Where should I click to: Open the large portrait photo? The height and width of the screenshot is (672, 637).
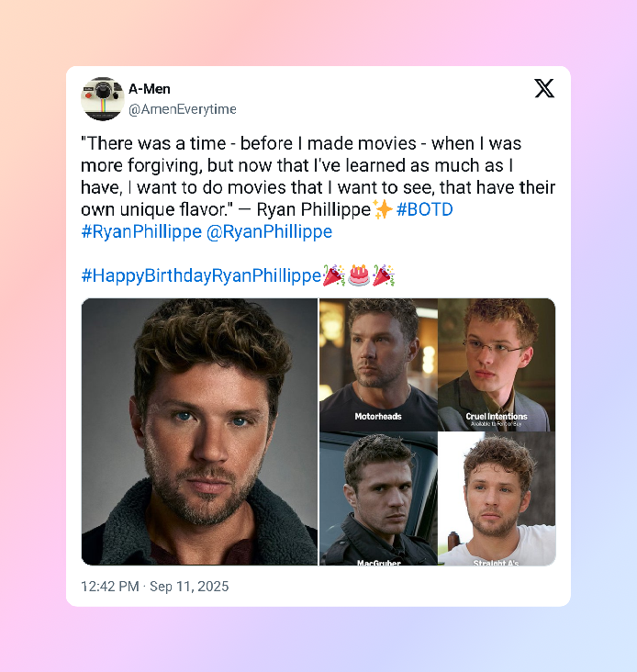[x=199, y=431]
